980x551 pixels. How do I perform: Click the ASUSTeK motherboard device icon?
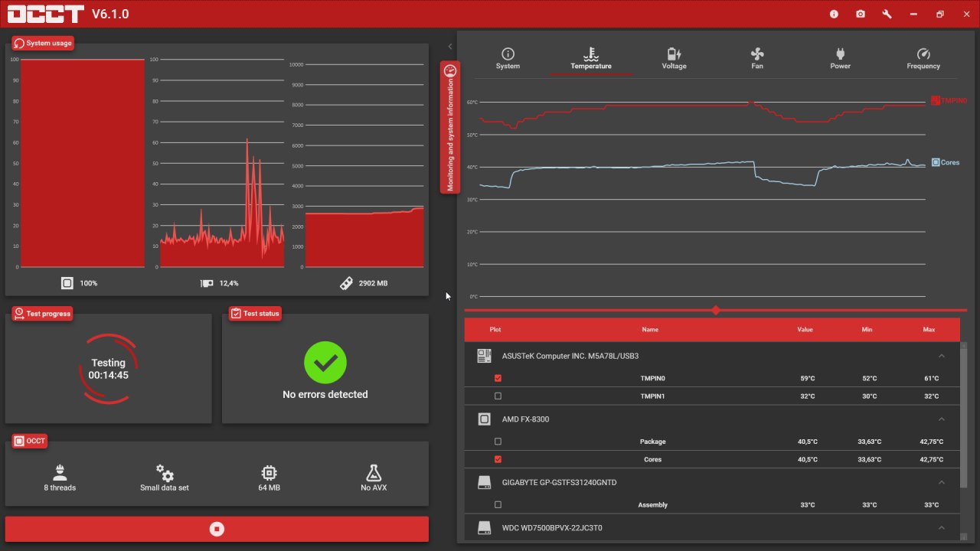pyautogui.click(x=484, y=356)
